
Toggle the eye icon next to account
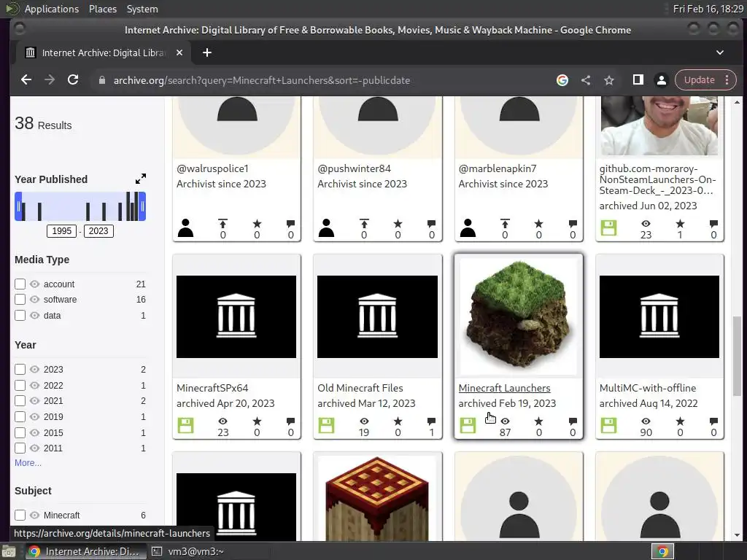(34, 284)
